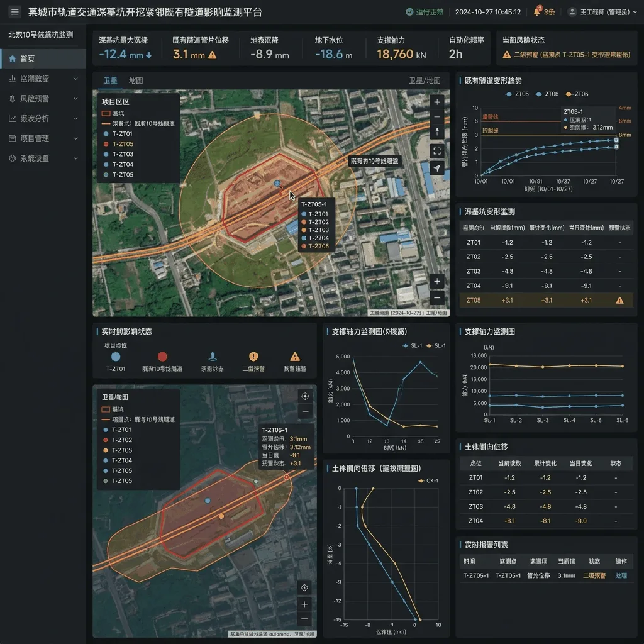Toggle the orange ZT06 series in trend legend

(x=577, y=94)
